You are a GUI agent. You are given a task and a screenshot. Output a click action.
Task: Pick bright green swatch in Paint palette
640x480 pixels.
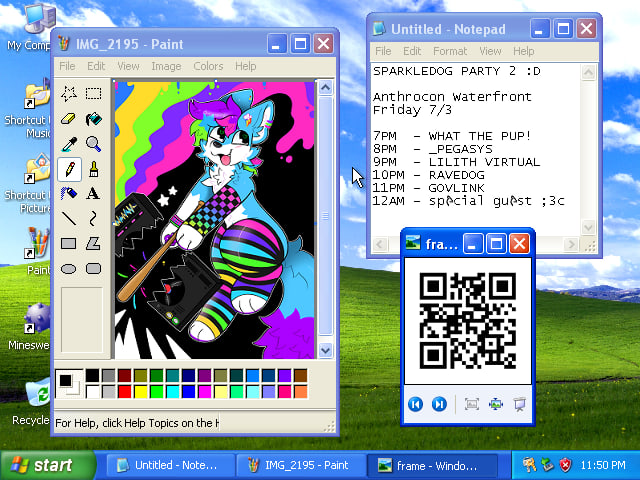tap(156, 392)
